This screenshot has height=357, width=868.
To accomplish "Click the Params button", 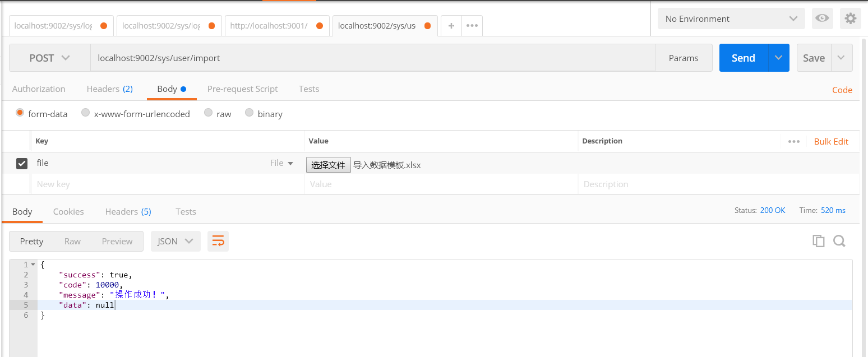I will click(684, 58).
